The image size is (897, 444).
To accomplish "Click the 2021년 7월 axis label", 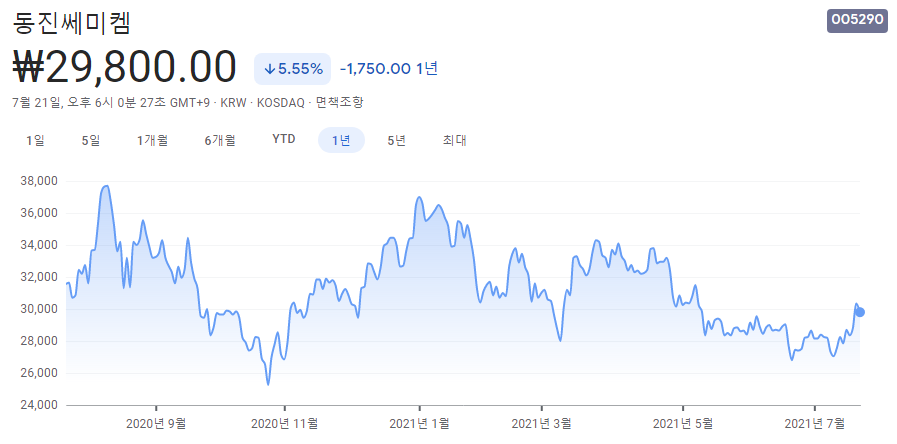I will [815, 423].
